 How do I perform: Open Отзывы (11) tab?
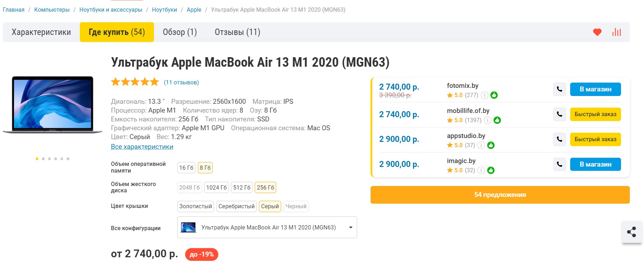pos(237,32)
